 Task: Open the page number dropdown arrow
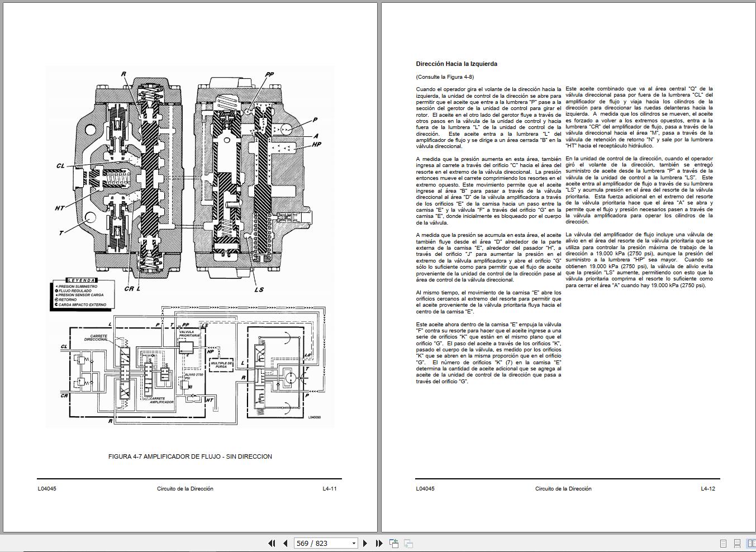353,543
